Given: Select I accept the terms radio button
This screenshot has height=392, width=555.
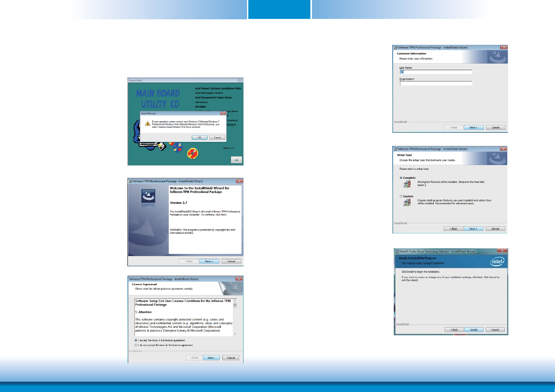Looking at the screenshot, I should 136,340.
